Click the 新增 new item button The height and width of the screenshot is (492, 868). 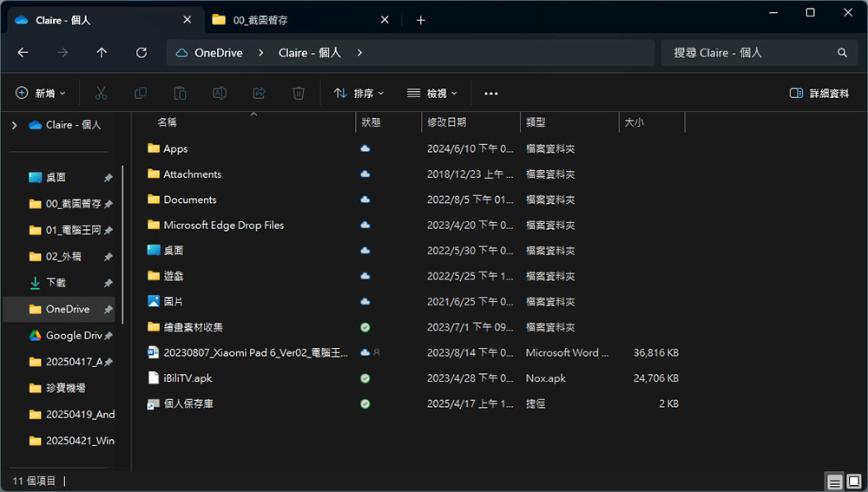[40, 93]
